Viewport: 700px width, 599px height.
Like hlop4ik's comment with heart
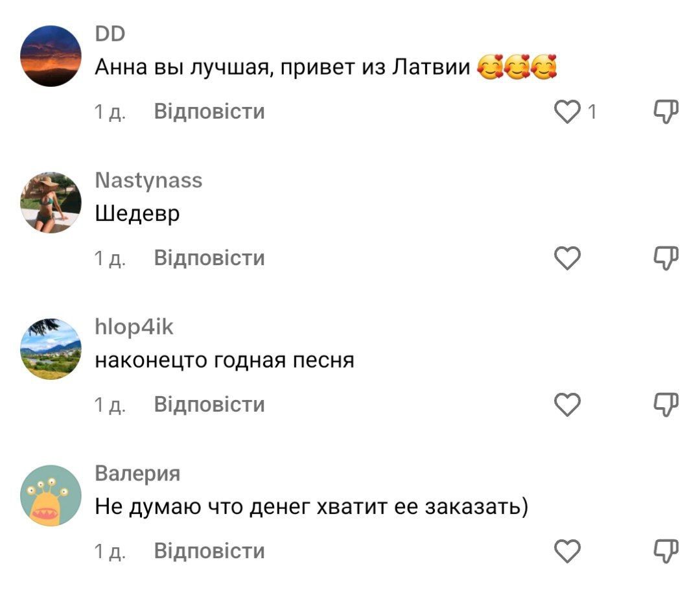pos(567,405)
